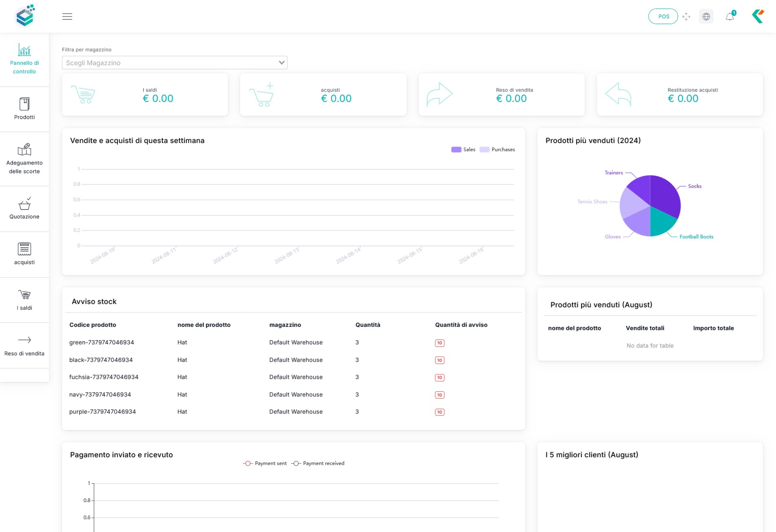
Task: Click the fuchsia-7379747046934 product code
Action: pos(104,377)
